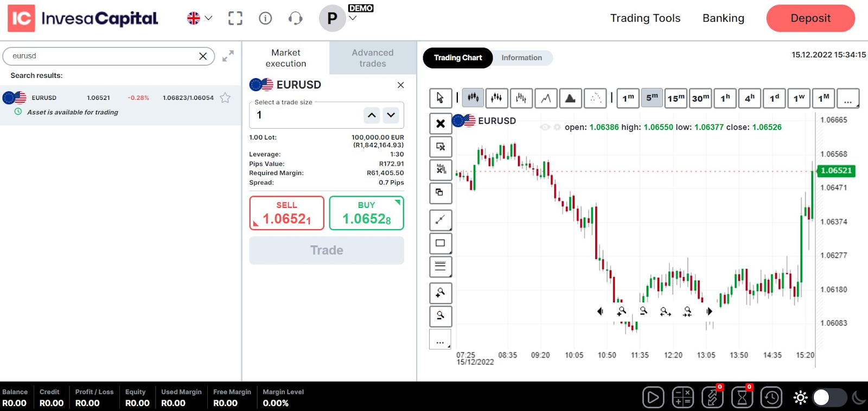
Task: Set chart timeframe to 1m
Action: pyautogui.click(x=628, y=98)
